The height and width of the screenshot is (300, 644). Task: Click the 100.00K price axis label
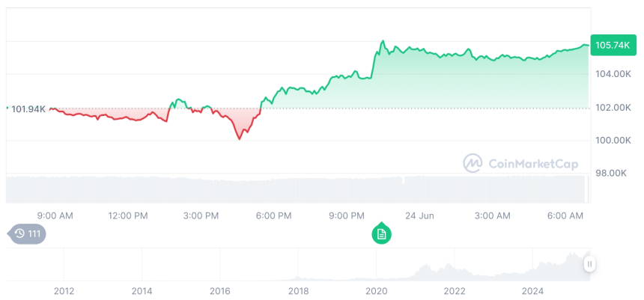pos(611,141)
